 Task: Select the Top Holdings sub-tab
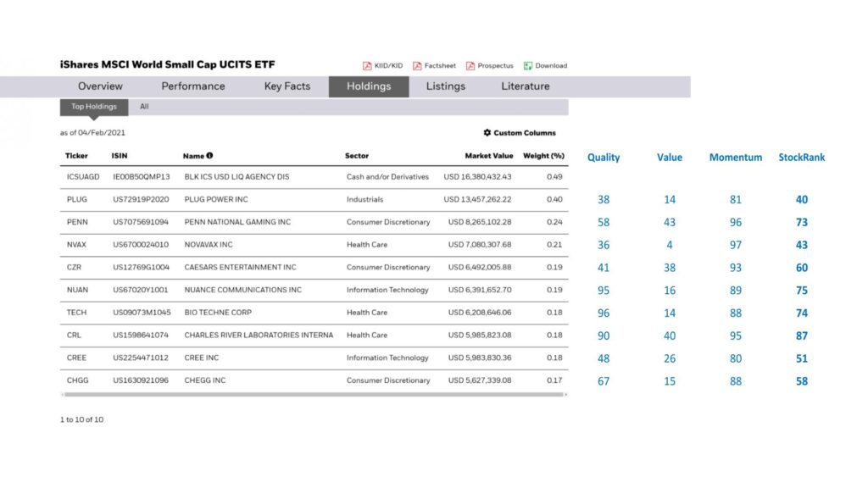(94, 107)
